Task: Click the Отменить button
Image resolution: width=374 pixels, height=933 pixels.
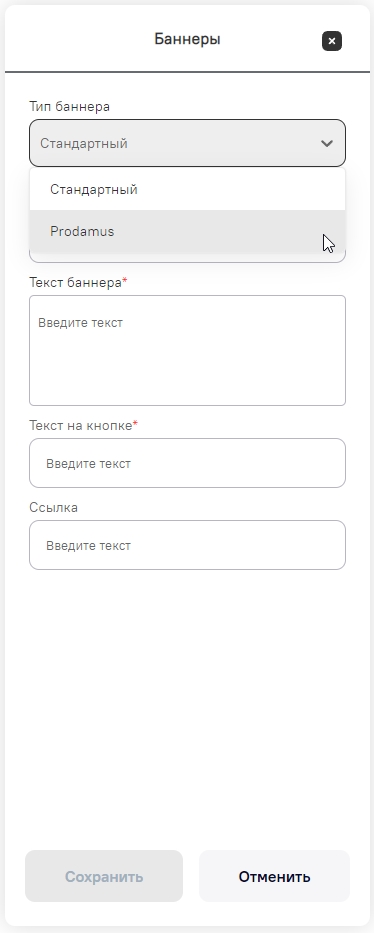Action: (274, 876)
